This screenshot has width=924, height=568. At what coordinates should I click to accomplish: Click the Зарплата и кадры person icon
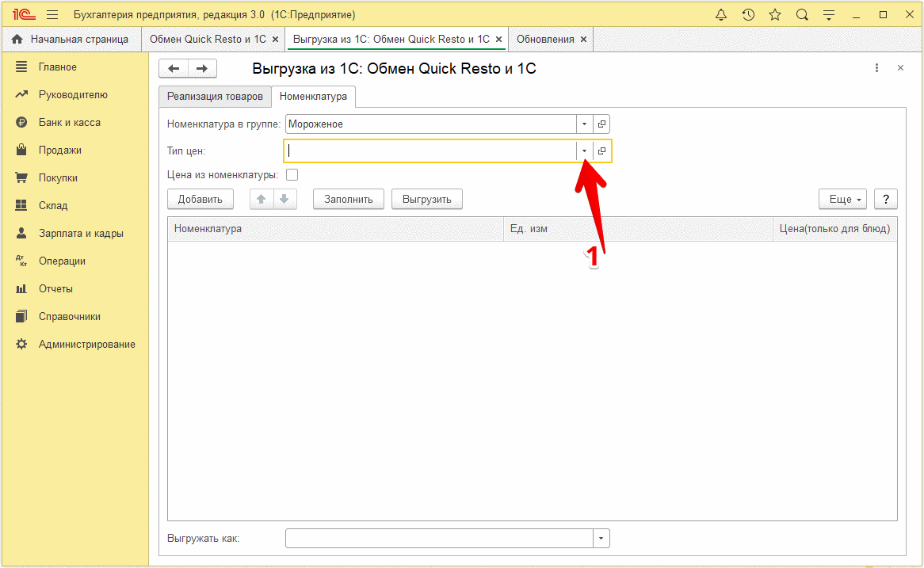(x=21, y=234)
